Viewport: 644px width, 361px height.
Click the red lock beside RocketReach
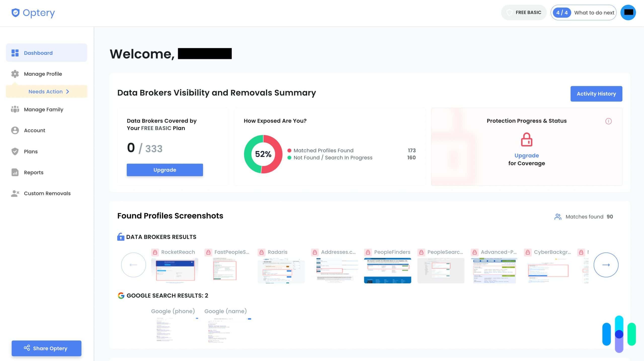155,252
